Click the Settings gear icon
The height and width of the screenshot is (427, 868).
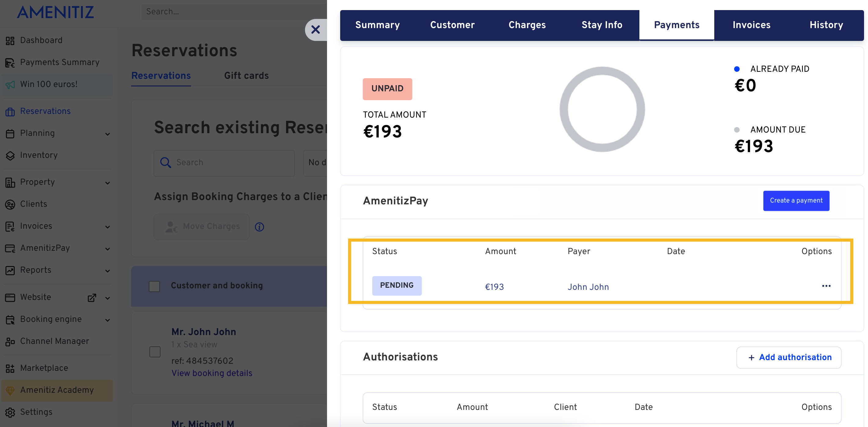(10, 412)
